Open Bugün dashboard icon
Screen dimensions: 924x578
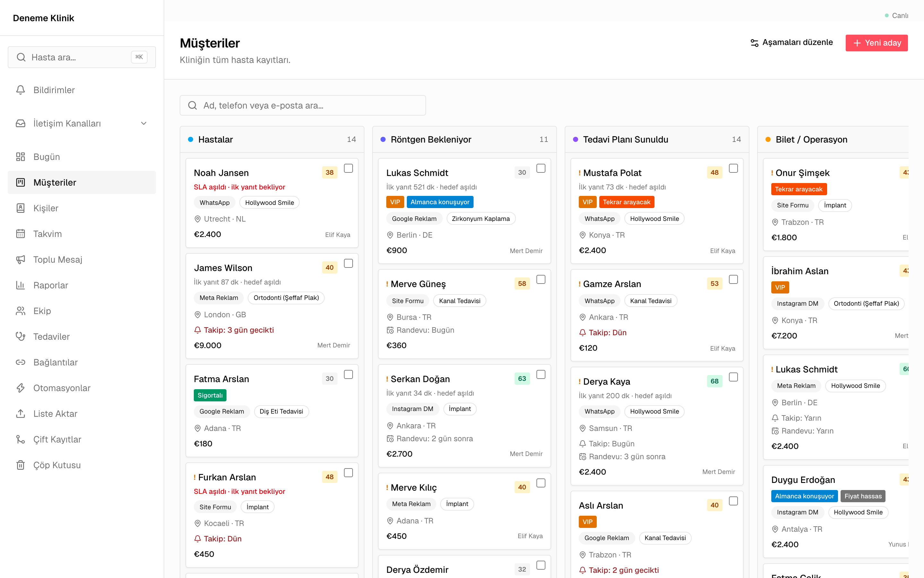(21, 157)
